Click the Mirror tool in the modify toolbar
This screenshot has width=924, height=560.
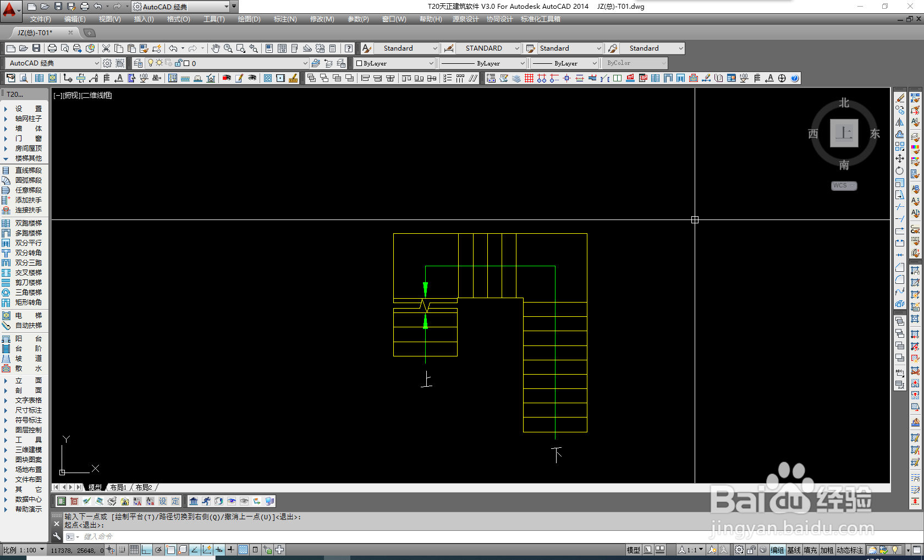tap(900, 122)
